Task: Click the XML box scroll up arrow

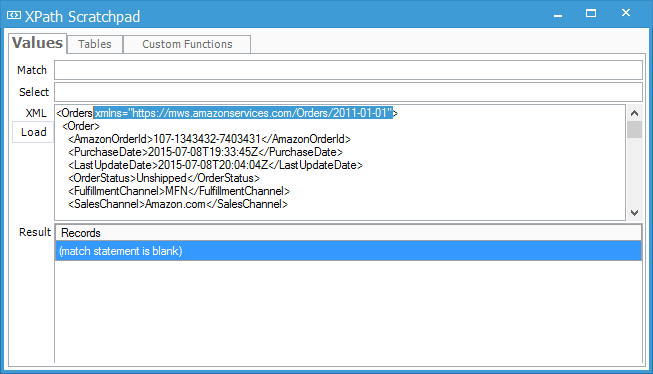Action: click(634, 113)
